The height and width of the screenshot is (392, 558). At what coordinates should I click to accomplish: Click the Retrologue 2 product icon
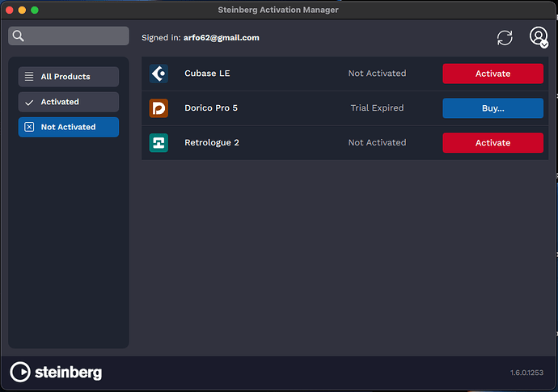159,142
